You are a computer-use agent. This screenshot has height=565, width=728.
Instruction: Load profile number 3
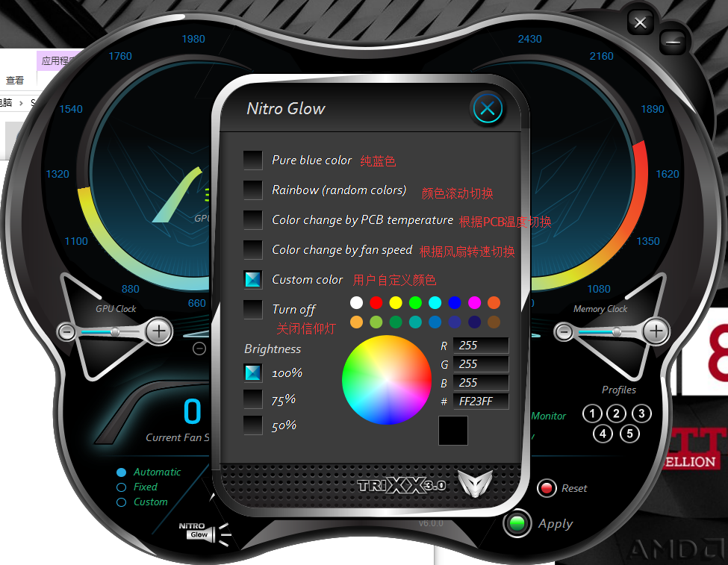pos(641,413)
